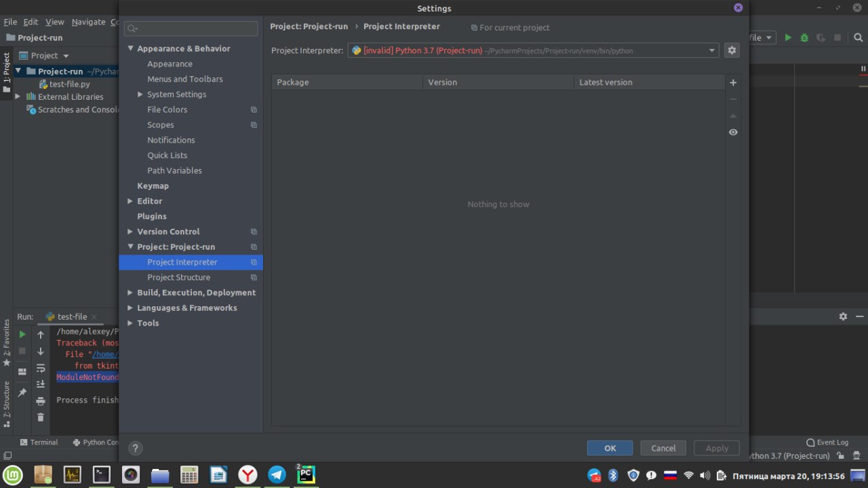Click the inspector hat icon in status bar

[x=855, y=456]
